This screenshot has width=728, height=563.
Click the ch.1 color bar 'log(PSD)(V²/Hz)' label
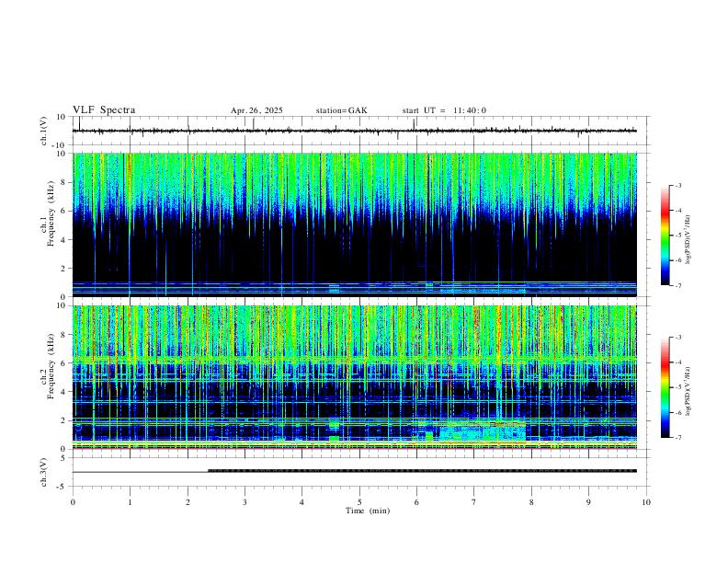[x=688, y=240]
